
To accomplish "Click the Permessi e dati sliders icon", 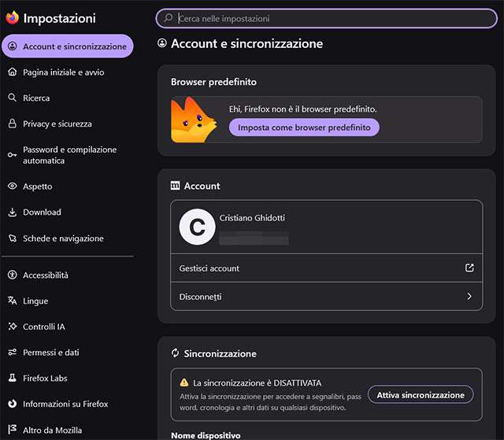I will (x=13, y=353).
